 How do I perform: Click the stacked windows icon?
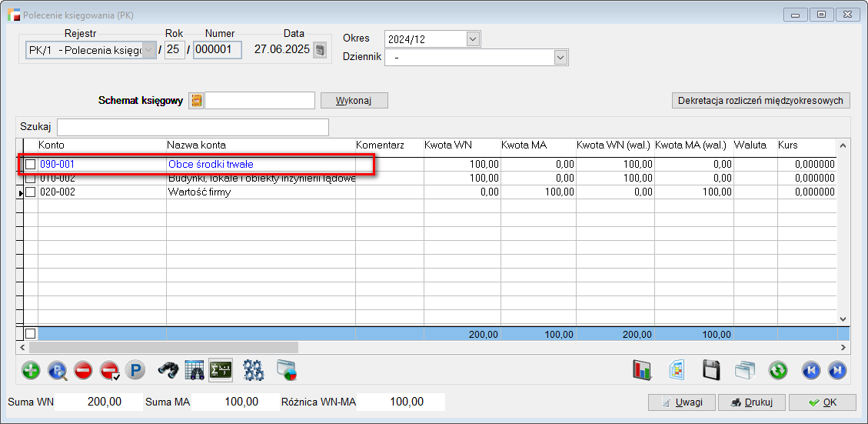coord(745,370)
